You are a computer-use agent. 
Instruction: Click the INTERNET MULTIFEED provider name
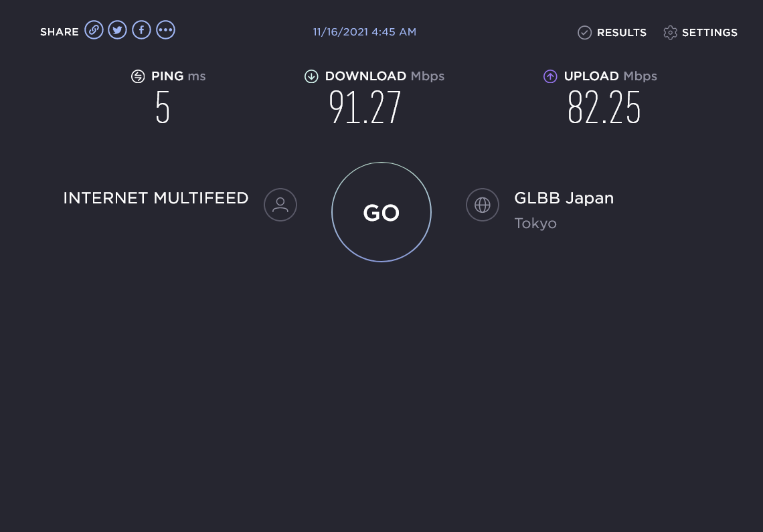[156, 198]
